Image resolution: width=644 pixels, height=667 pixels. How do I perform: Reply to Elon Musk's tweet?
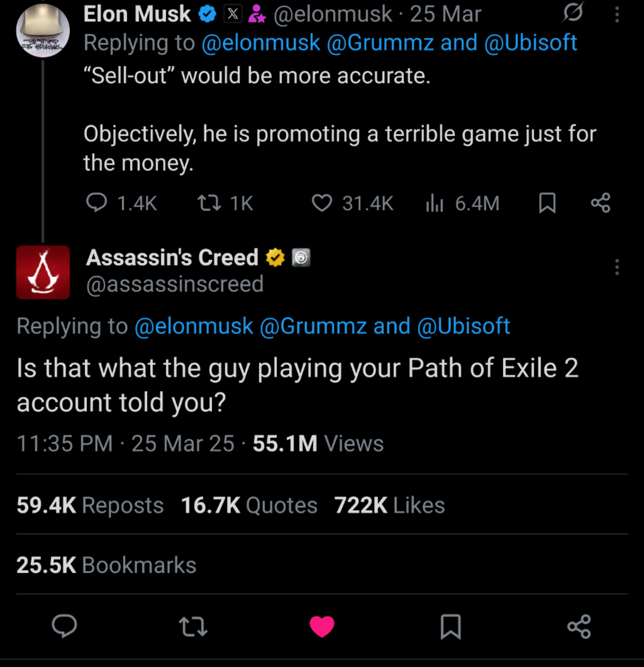(x=97, y=203)
